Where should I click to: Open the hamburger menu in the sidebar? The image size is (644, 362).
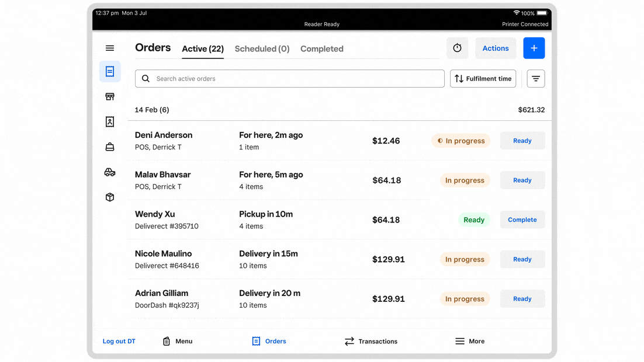(110, 48)
